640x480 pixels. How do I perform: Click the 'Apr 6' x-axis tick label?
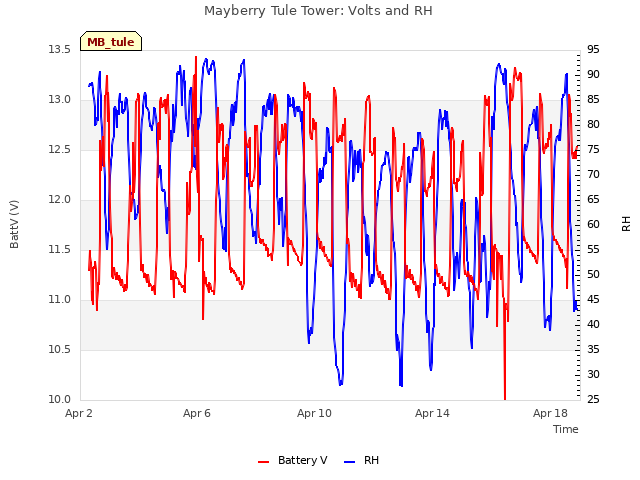point(197,413)
